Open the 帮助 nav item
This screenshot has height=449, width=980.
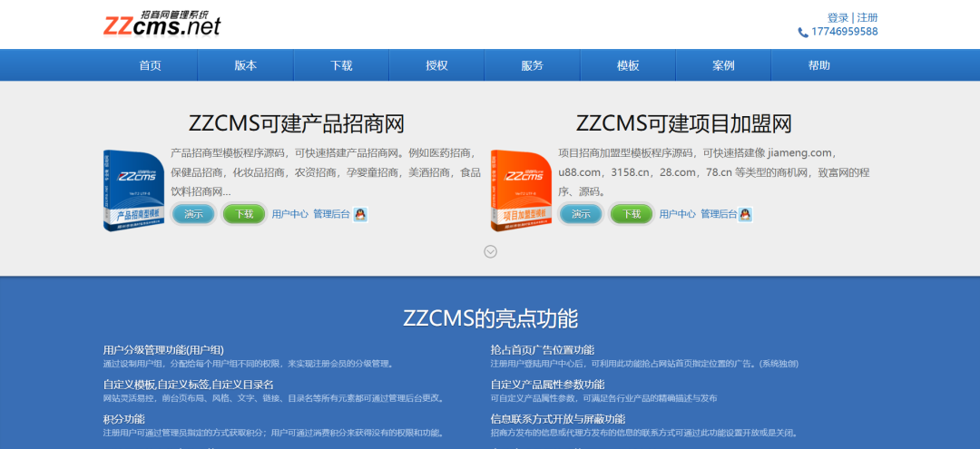click(818, 65)
